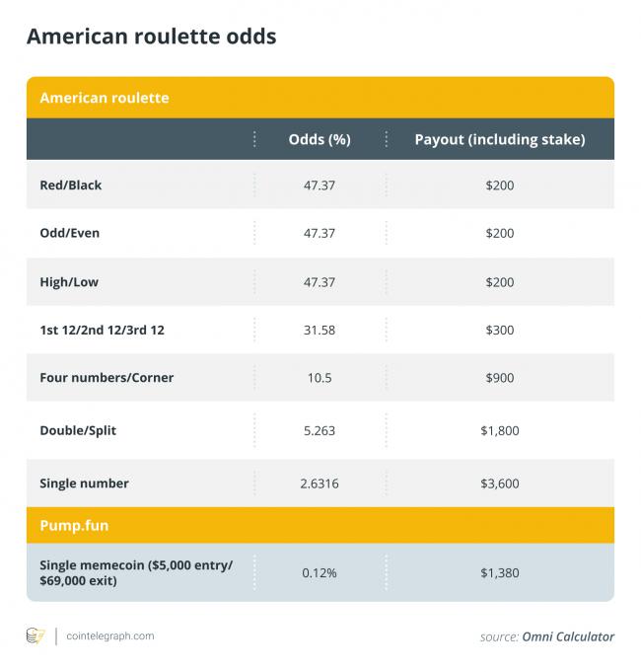Click the 2.6316 odds value
Image resolution: width=641 pixels, height=672 pixels.
320,484
